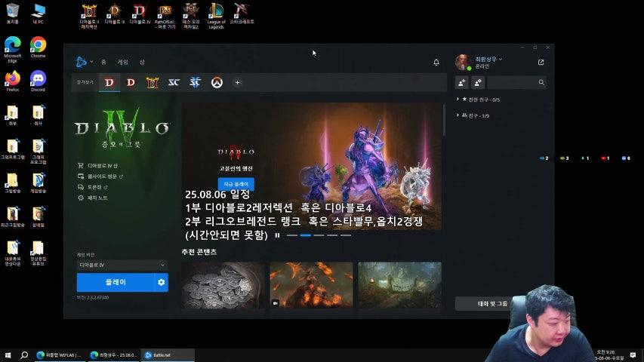Click the 대화 및 그룹 chat button

(x=485, y=304)
